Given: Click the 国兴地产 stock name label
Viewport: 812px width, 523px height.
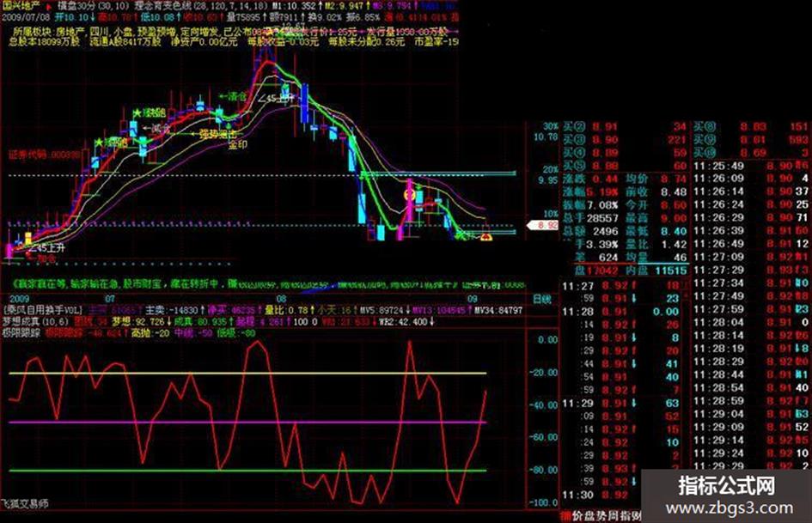Looking at the screenshot, I should [x=21, y=6].
